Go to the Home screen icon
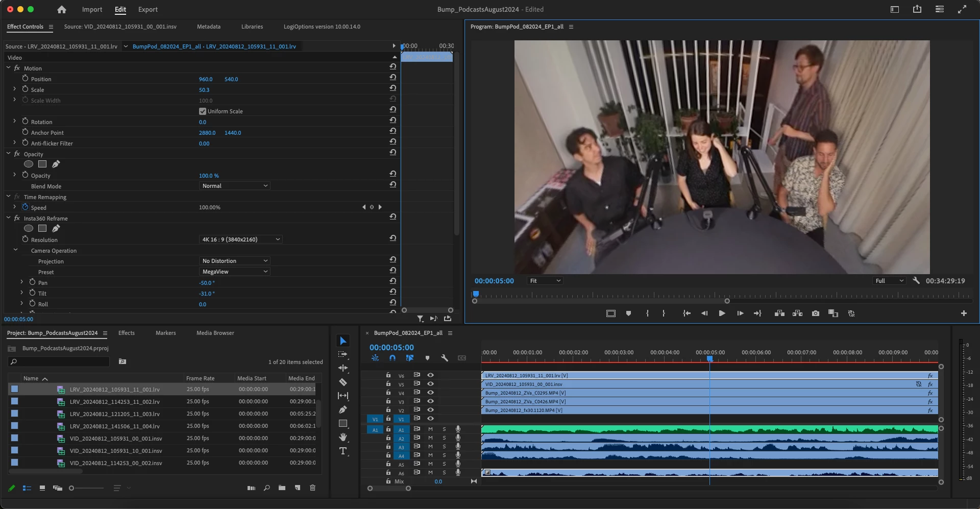 point(62,9)
